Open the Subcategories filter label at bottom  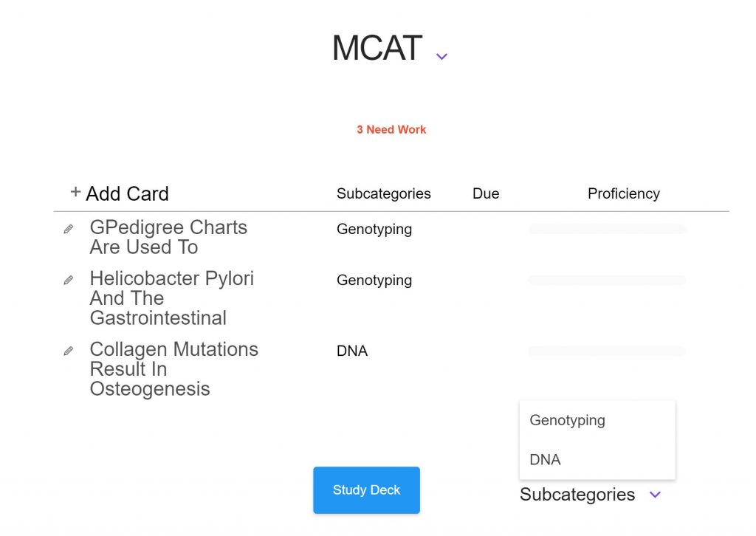click(x=577, y=495)
